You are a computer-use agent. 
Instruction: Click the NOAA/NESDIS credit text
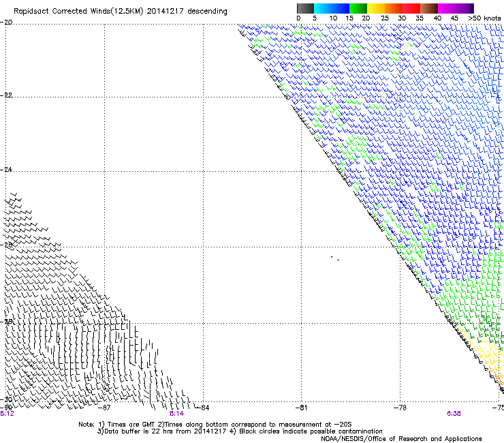click(401, 439)
